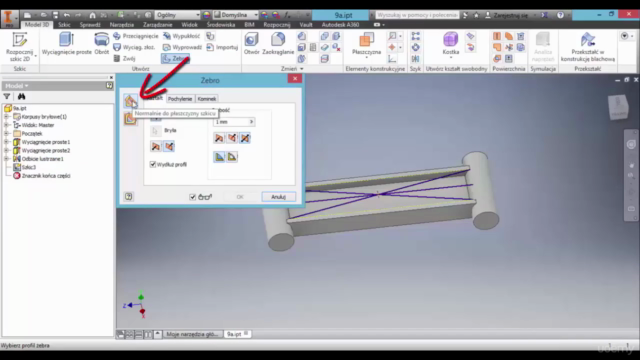Start a 2D sketch with Rozpocznij szkic 2D
Image resolution: width=640 pixels, height=360 pixels.
point(19,47)
